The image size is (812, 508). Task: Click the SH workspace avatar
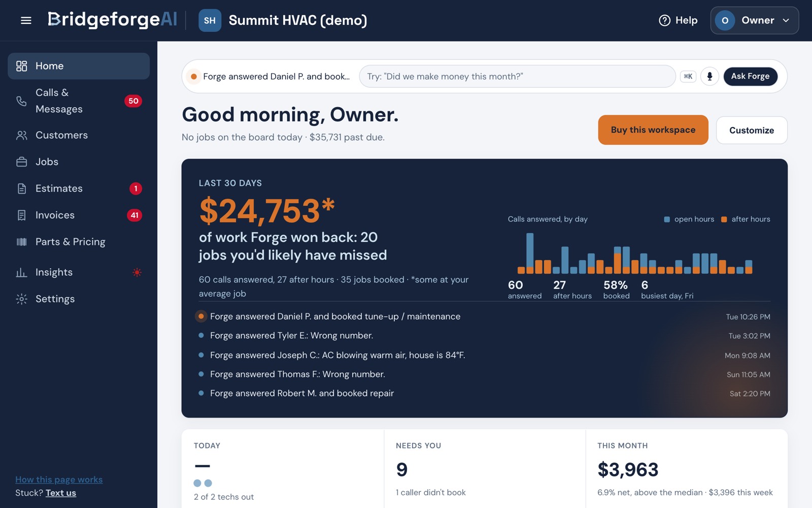pyautogui.click(x=210, y=20)
